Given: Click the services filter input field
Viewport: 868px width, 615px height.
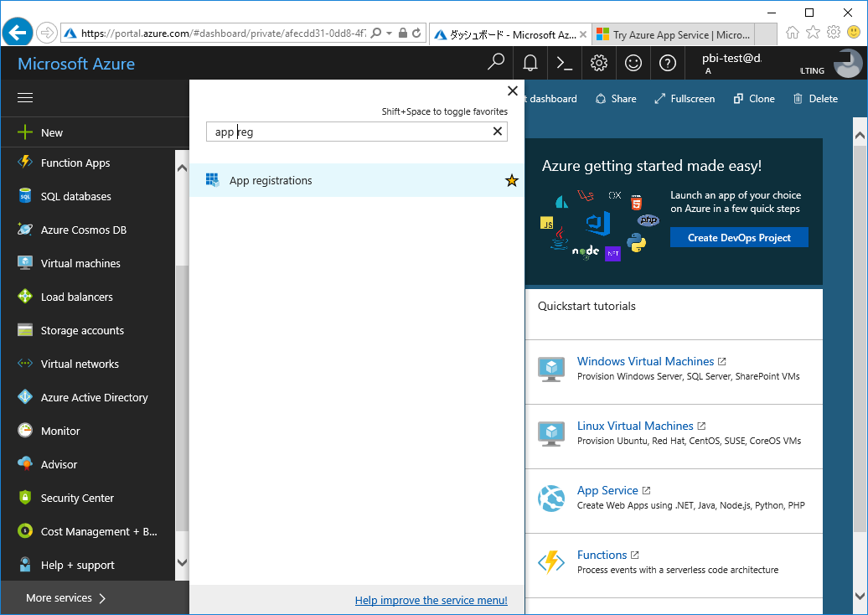Looking at the screenshot, I should click(x=357, y=132).
